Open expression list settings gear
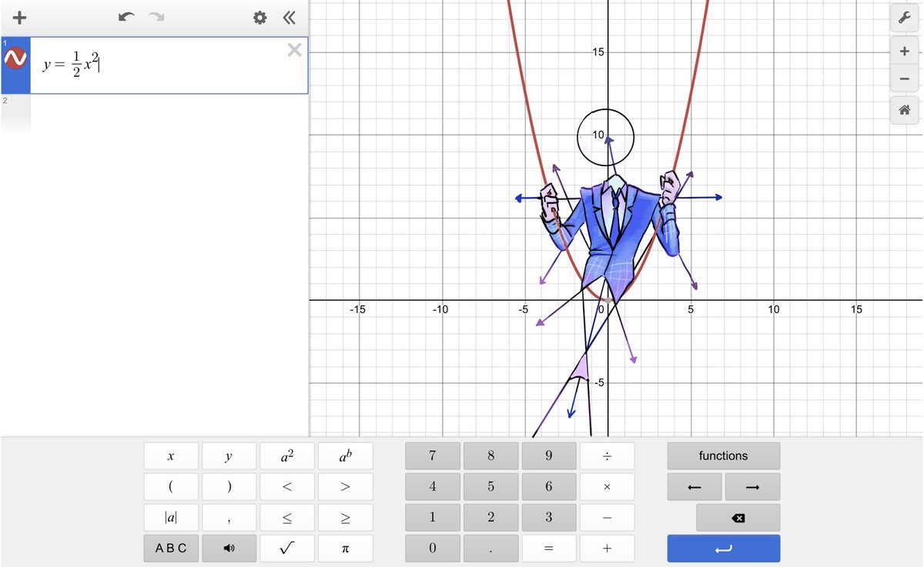This screenshot has width=924, height=567. tap(260, 17)
